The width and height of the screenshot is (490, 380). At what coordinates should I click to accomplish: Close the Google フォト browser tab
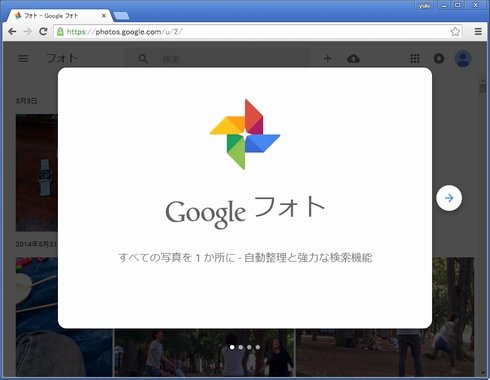tap(104, 16)
